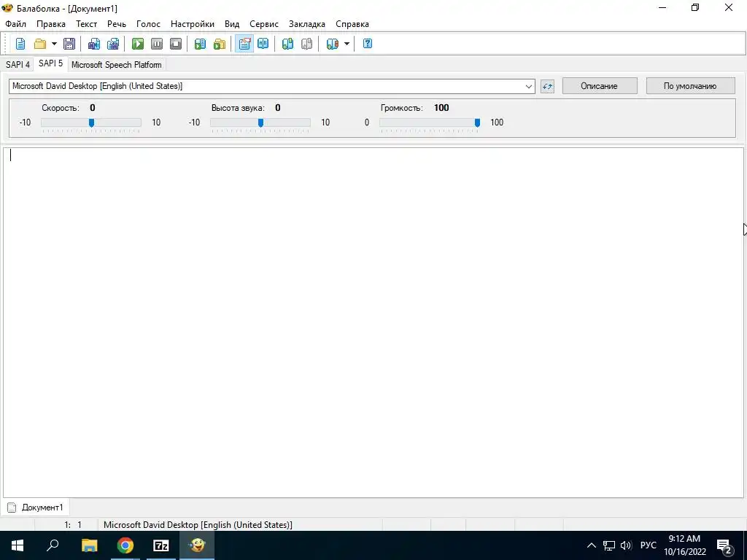Start reading aloud with the green play button
This screenshot has height=560, width=747.
(138, 44)
